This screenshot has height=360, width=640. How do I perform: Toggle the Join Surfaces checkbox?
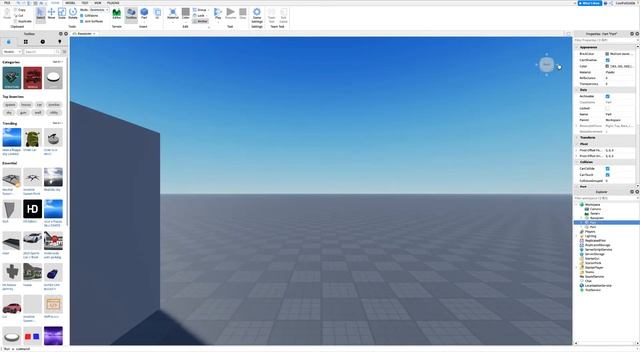tap(82, 21)
